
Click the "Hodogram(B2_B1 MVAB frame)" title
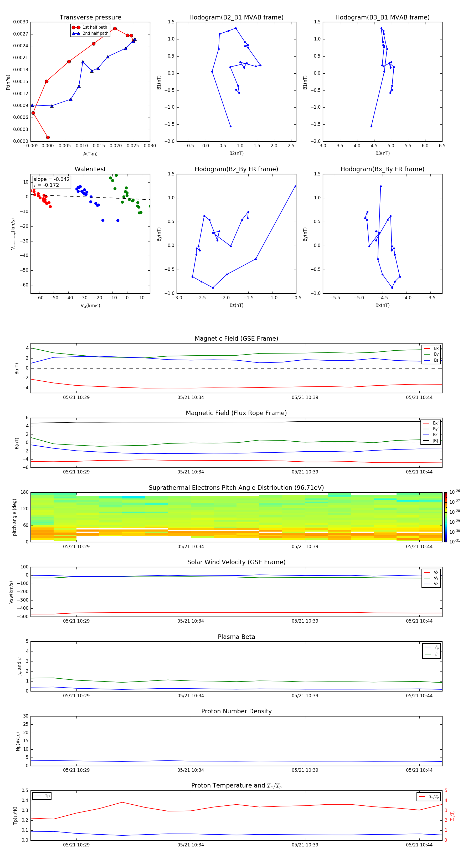236,18
